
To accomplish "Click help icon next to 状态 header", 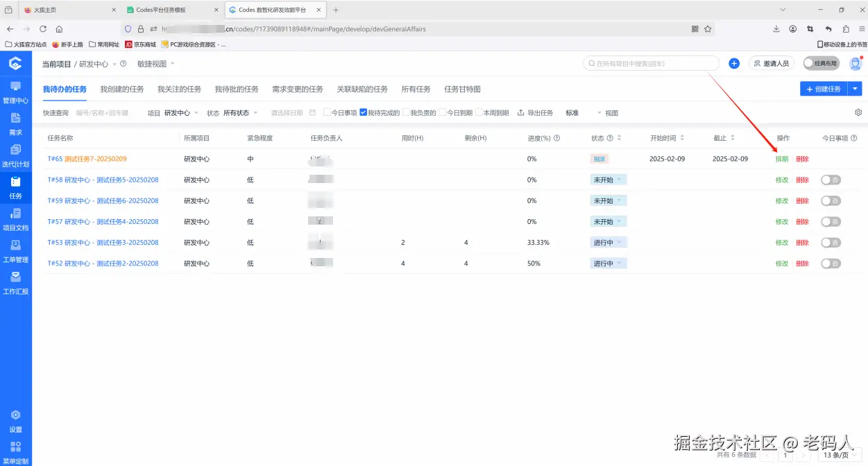I will (x=610, y=138).
